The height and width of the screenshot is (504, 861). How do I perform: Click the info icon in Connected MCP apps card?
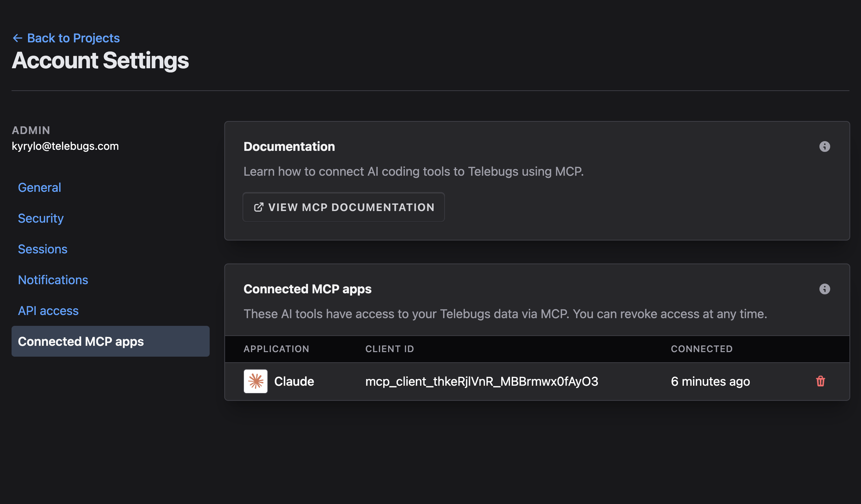click(825, 289)
